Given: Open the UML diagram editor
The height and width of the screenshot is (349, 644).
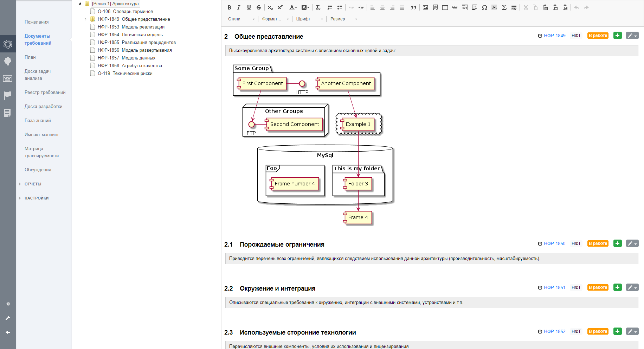Looking at the screenshot, I should tap(494, 7).
